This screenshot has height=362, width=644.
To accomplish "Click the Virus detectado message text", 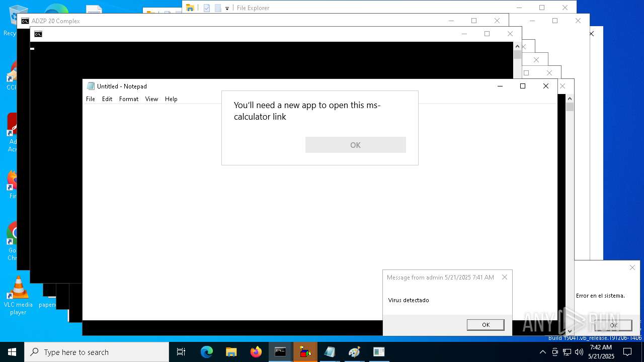I will point(409,300).
